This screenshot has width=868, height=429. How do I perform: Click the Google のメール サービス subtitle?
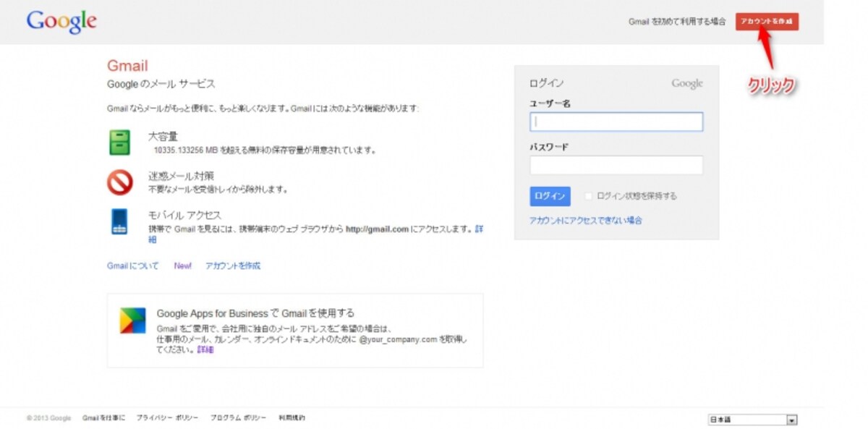pyautogui.click(x=161, y=84)
